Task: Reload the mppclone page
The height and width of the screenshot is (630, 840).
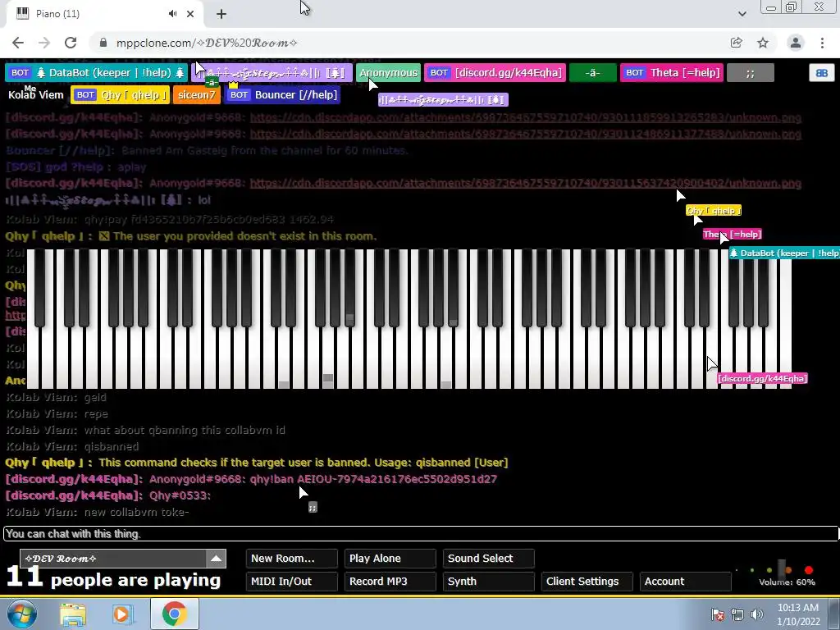Action: (x=71, y=43)
